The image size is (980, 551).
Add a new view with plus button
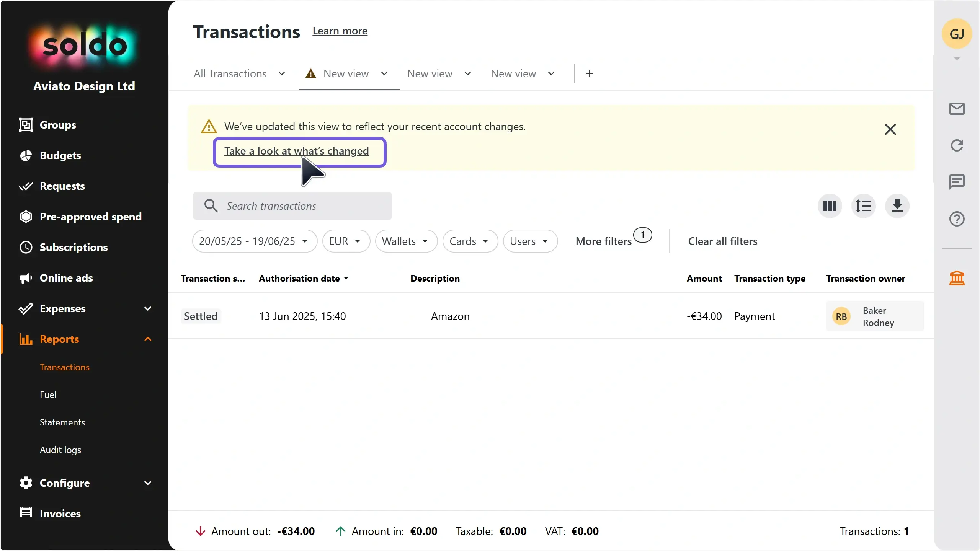pos(590,73)
